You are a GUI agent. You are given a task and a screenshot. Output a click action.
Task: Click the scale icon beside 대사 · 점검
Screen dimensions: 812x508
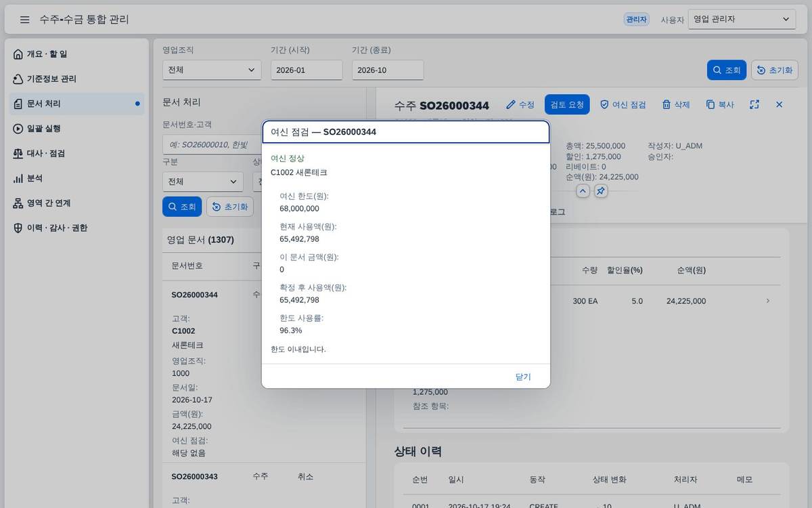tap(18, 153)
